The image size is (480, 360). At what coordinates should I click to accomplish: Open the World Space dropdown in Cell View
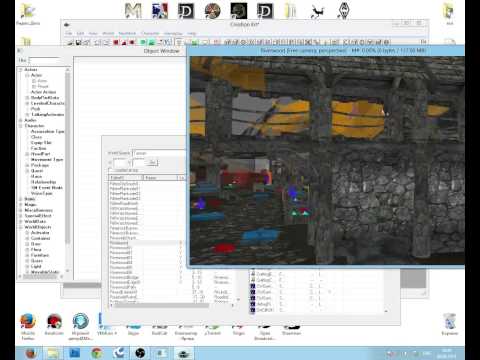click(159, 153)
